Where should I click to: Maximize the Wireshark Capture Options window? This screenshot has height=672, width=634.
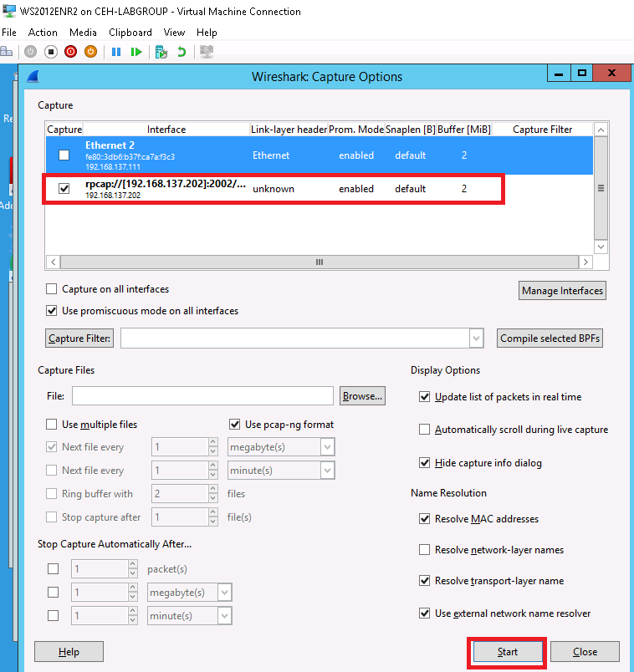[581, 74]
